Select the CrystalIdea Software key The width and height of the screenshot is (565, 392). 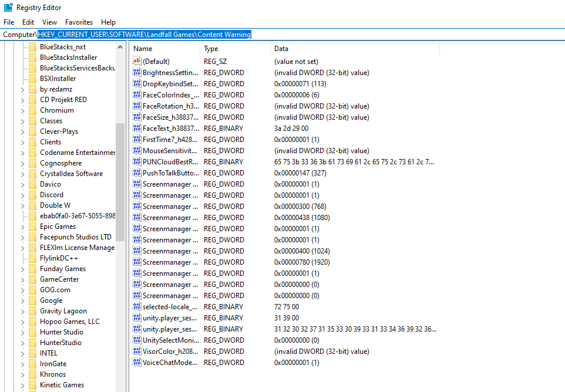click(71, 174)
